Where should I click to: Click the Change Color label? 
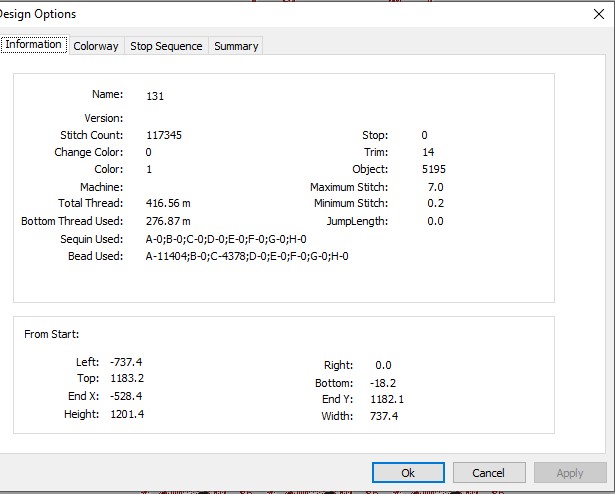tap(89, 152)
